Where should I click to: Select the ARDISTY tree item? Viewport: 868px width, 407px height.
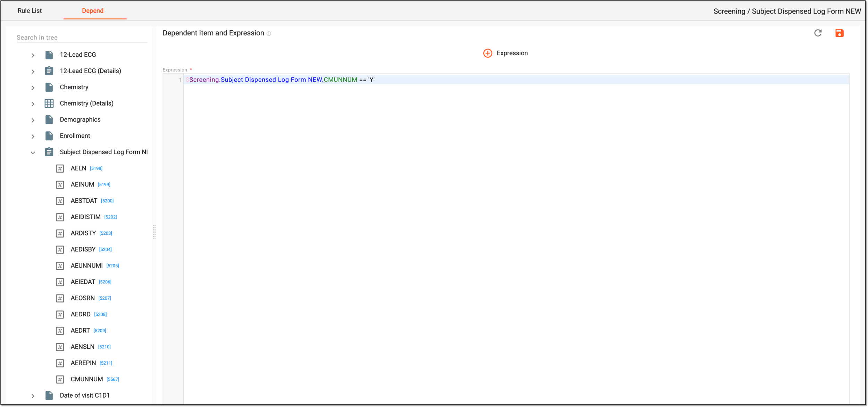(83, 233)
